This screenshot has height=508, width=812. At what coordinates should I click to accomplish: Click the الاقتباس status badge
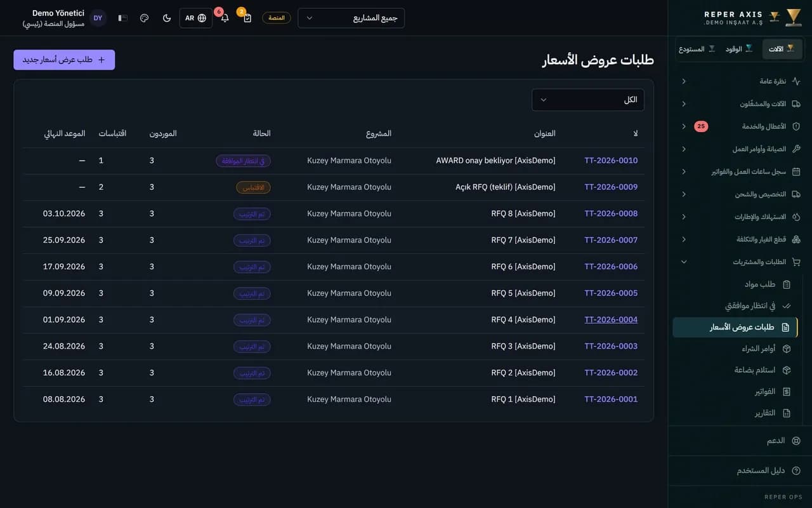pyautogui.click(x=254, y=187)
